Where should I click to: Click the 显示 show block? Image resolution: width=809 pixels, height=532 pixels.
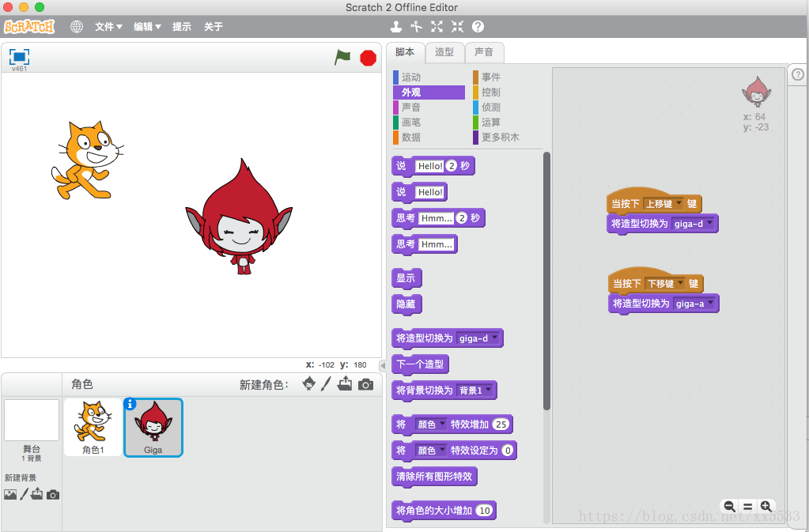click(406, 278)
